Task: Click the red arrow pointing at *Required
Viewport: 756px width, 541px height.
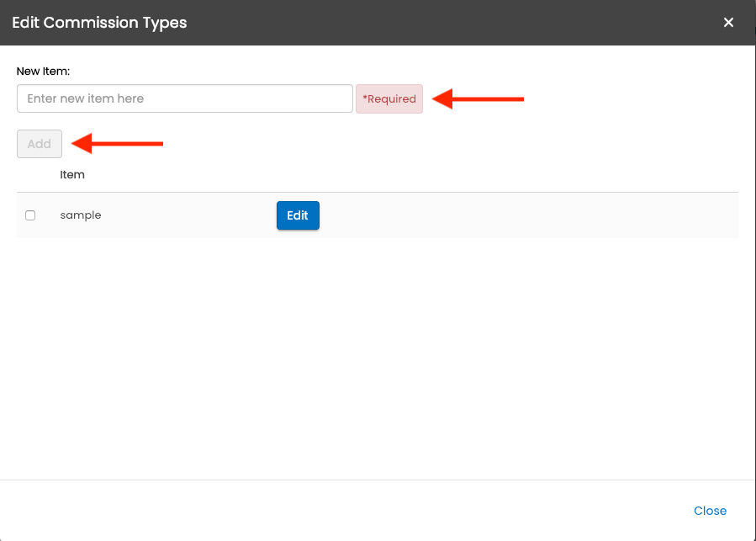Action: (484, 98)
